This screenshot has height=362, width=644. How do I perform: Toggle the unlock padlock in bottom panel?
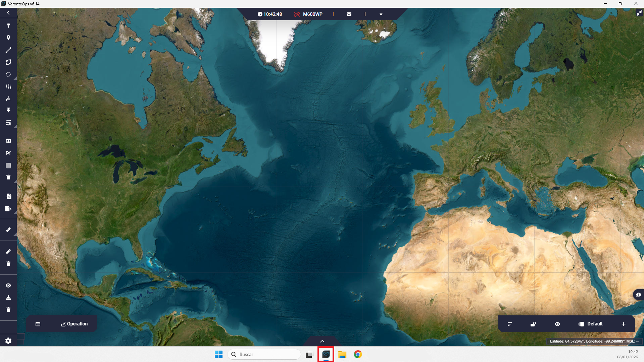coord(533,324)
